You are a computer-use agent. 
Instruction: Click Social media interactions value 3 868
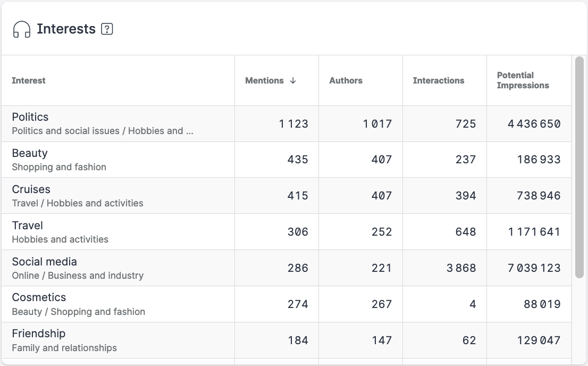pyautogui.click(x=461, y=268)
